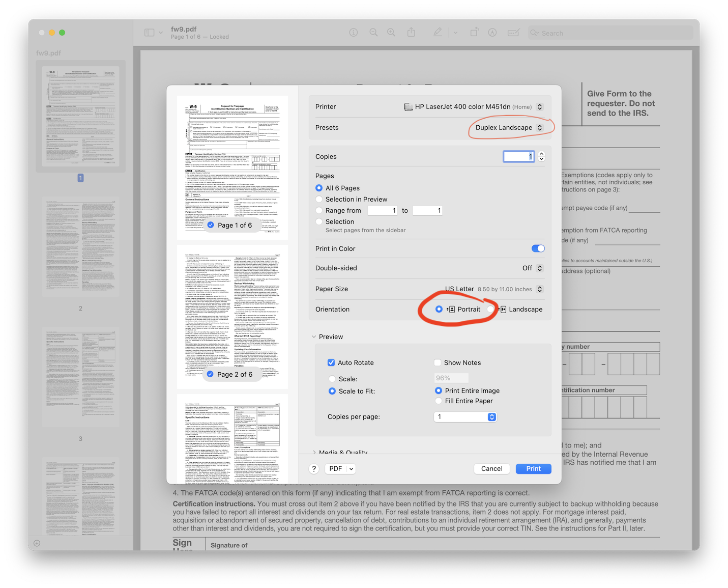Select Fill Entire Paper option

point(439,401)
